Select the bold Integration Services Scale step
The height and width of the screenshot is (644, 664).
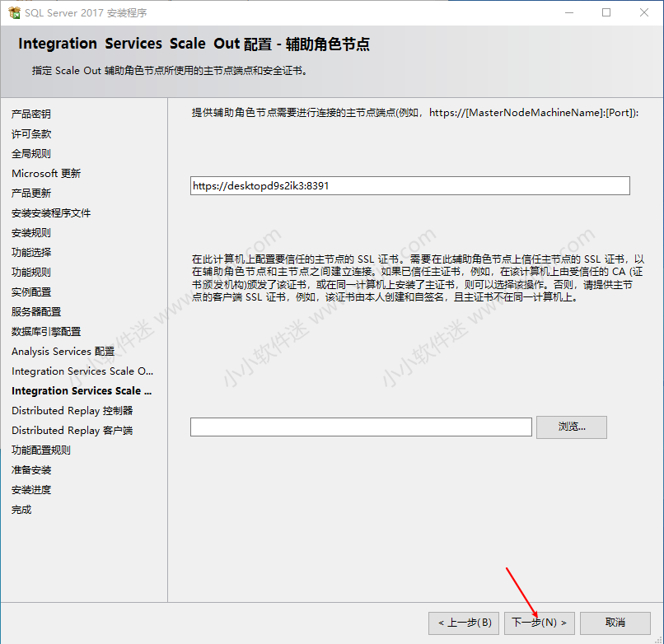(82, 391)
